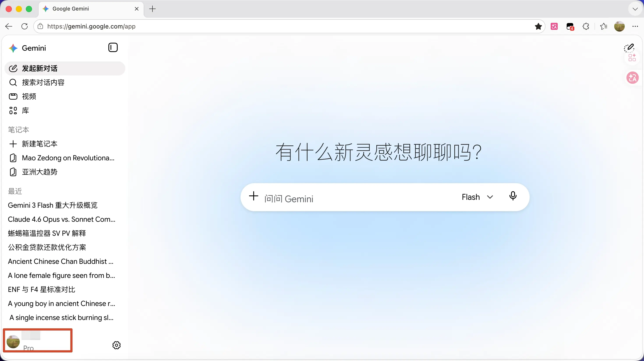The width and height of the screenshot is (644, 361).
Task: Click the 笔记本 section heading
Action: (18, 130)
